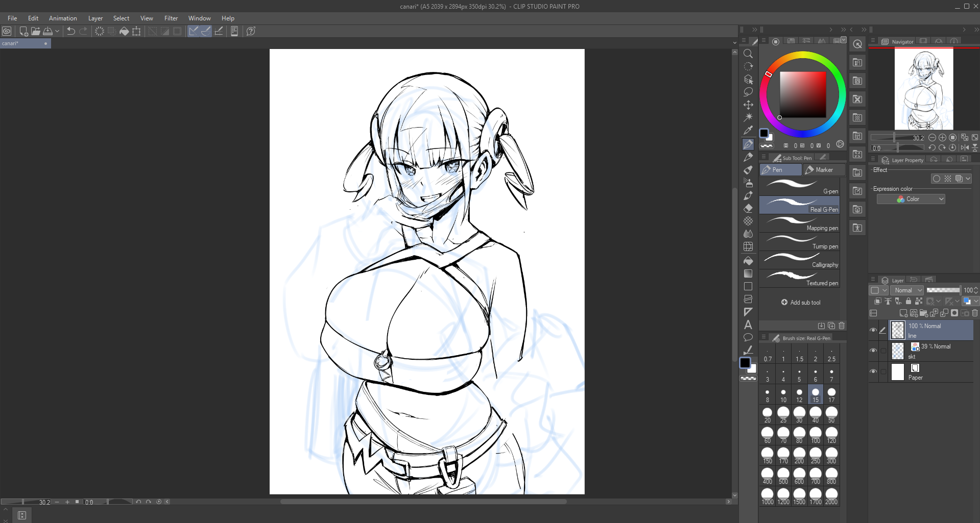980x523 pixels.
Task: Toggle Flip Horizontal in Navigator
Action: 965,147
